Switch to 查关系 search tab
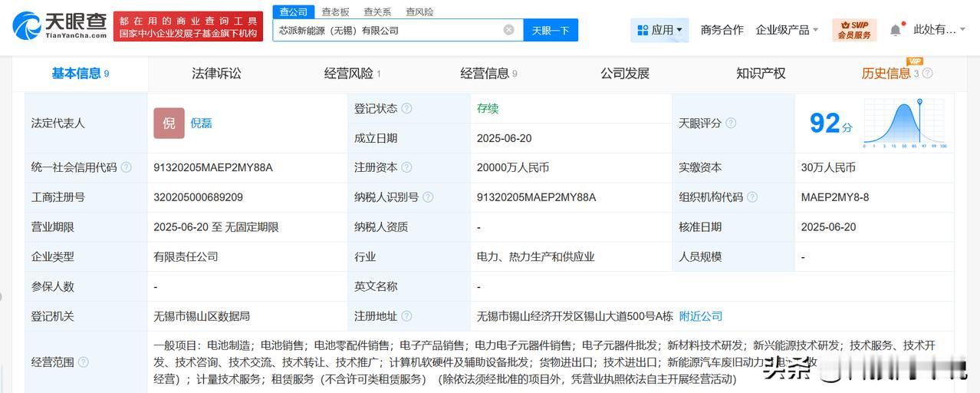The height and width of the screenshot is (393, 980). (x=377, y=12)
